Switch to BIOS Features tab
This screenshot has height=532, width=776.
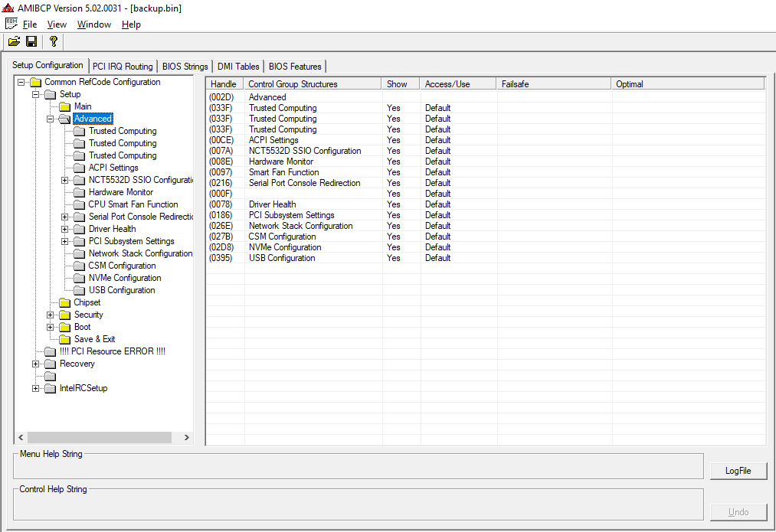coord(295,67)
